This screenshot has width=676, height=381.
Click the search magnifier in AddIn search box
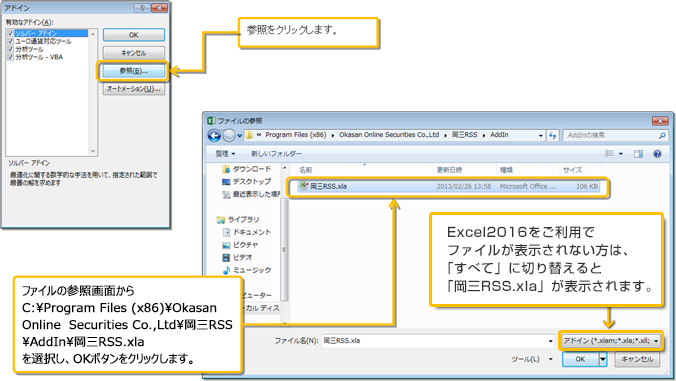[662, 135]
